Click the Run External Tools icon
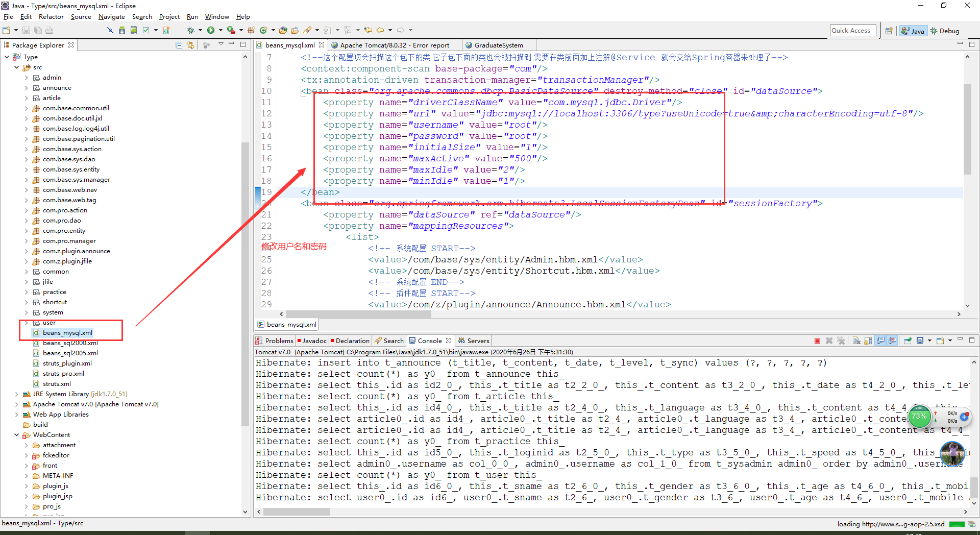Image resolution: width=980 pixels, height=535 pixels. point(231,31)
